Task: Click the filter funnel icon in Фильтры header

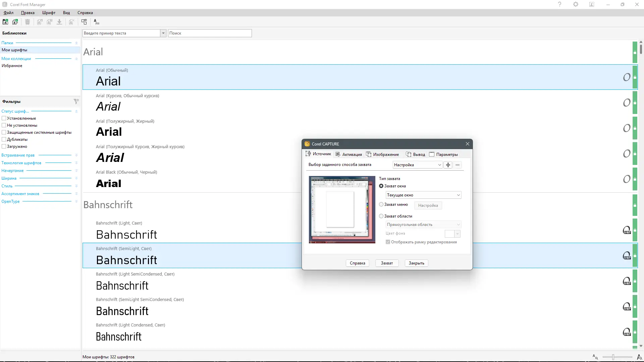Action: pos(76,101)
